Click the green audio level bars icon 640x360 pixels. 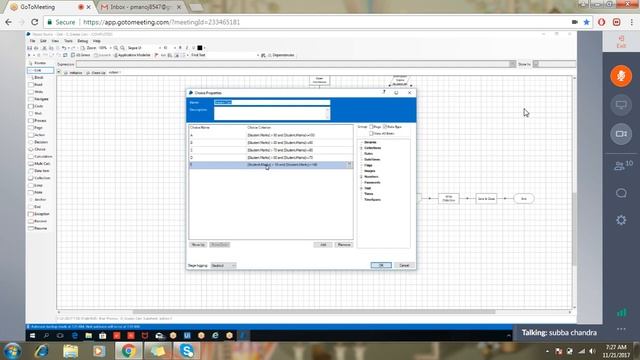click(621, 313)
